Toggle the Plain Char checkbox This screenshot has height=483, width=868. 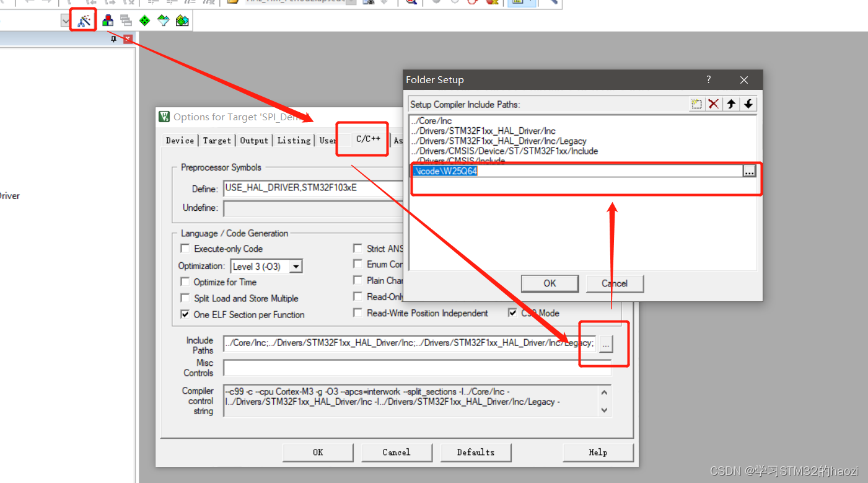click(357, 280)
